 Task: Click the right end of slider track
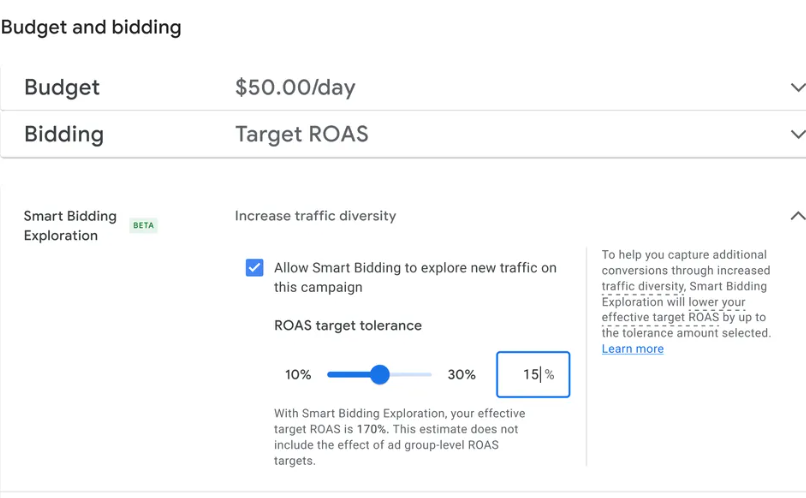(x=430, y=375)
